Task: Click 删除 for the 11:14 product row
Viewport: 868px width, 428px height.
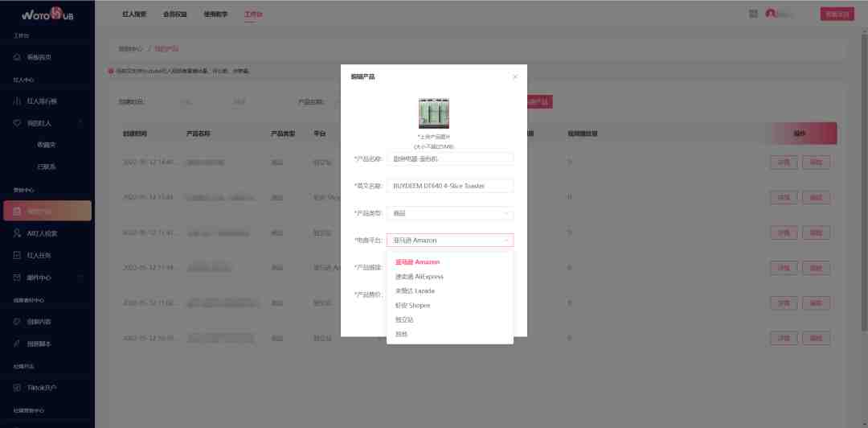Action: [x=816, y=268]
